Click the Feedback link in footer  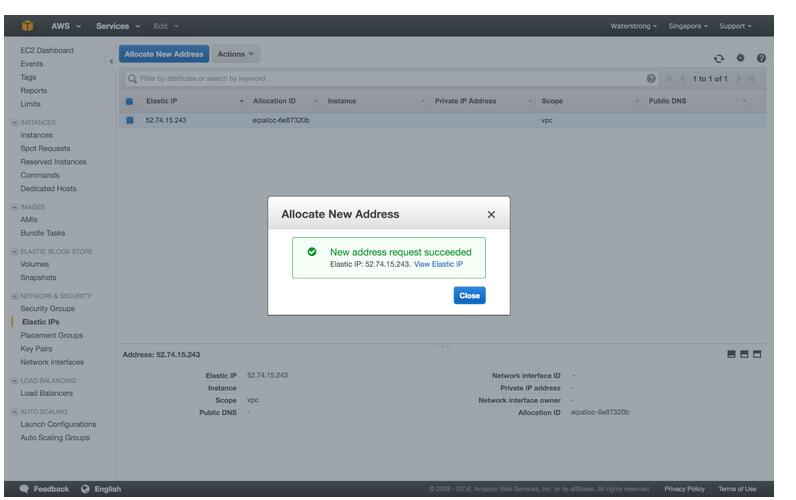(51, 489)
